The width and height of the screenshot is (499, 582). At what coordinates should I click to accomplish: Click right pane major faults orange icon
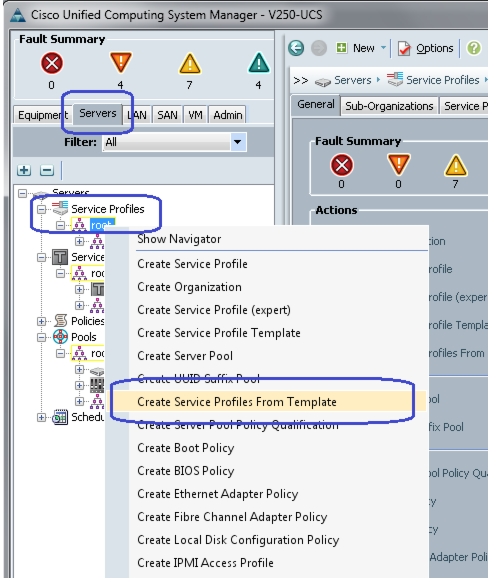pyautogui.click(x=398, y=164)
